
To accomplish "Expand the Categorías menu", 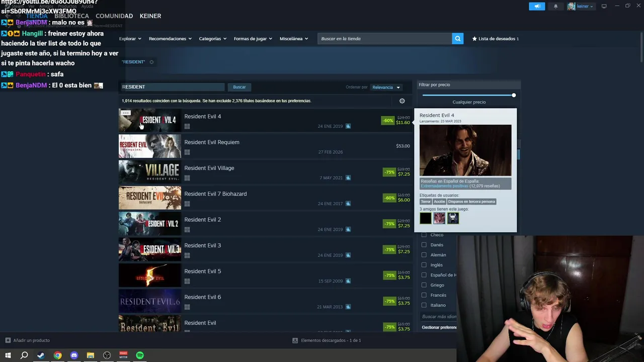I will [212, 39].
